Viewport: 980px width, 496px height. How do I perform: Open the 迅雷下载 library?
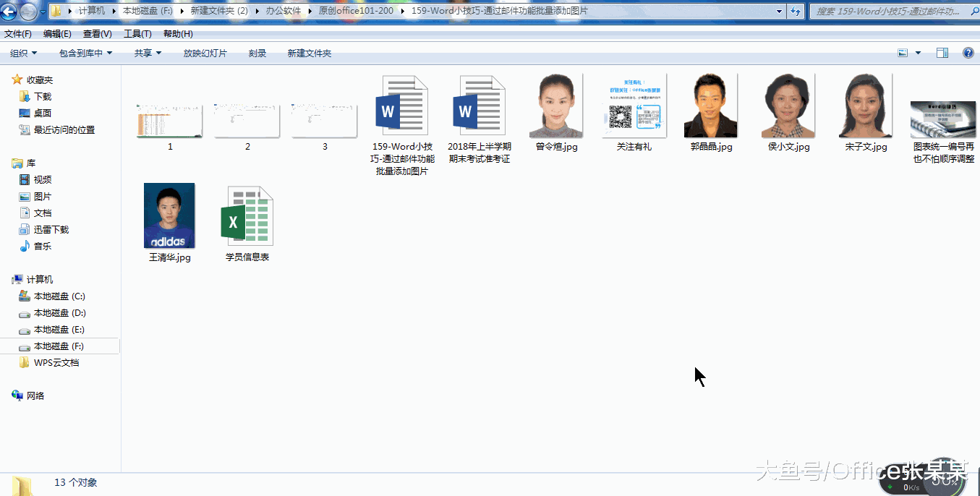click(51, 229)
